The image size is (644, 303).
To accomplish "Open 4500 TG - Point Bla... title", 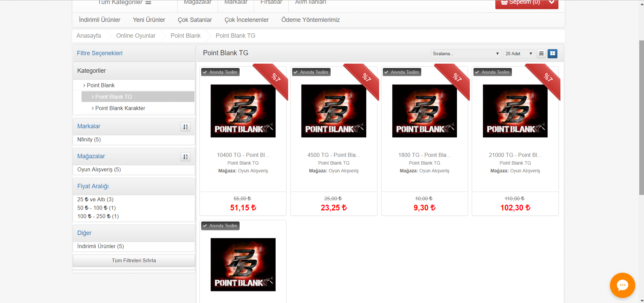I will (x=334, y=155).
